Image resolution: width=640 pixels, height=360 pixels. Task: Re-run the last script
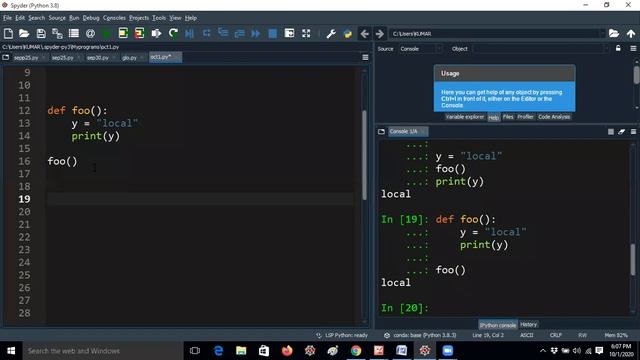click(x=173, y=33)
